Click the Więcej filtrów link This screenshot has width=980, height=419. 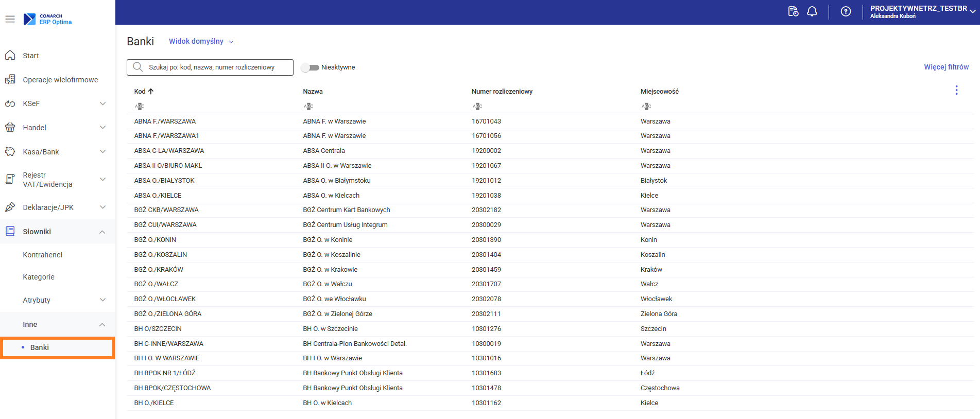pyautogui.click(x=946, y=67)
